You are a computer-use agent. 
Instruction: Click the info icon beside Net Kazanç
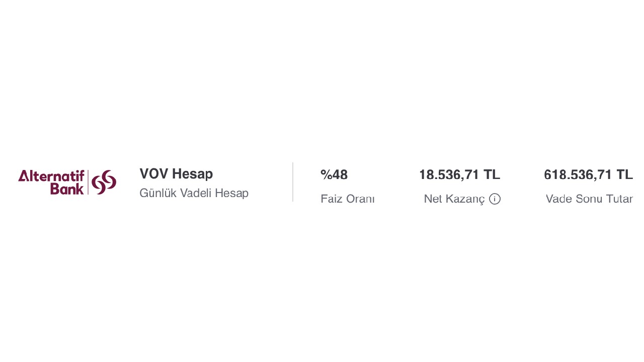tap(495, 199)
